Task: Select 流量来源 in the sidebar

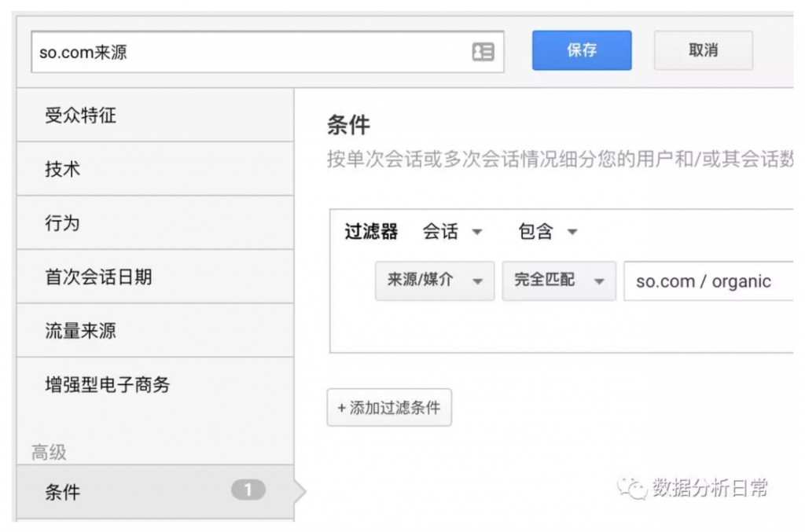Action: (x=80, y=331)
